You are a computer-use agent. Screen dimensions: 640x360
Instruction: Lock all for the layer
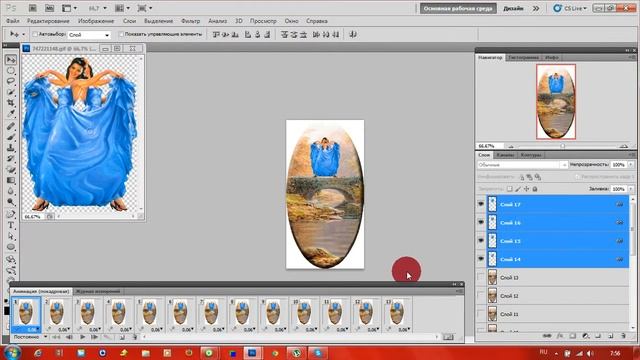535,189
